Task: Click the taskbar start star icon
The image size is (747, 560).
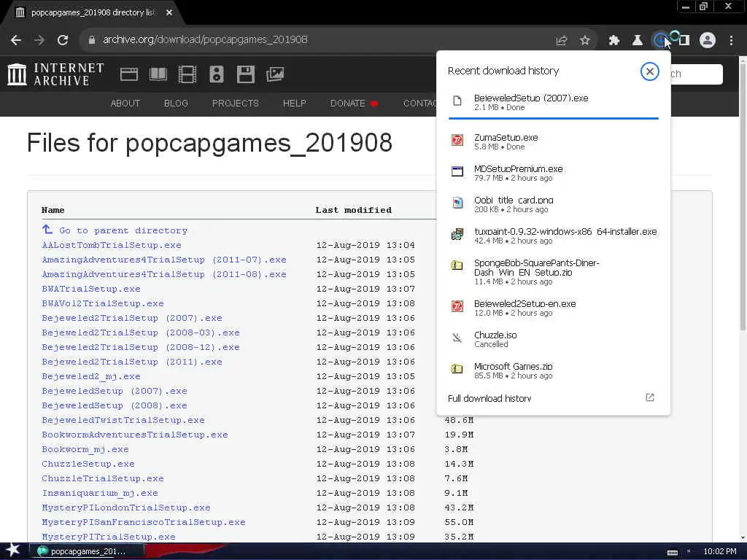Action: [x=13, y=551]
